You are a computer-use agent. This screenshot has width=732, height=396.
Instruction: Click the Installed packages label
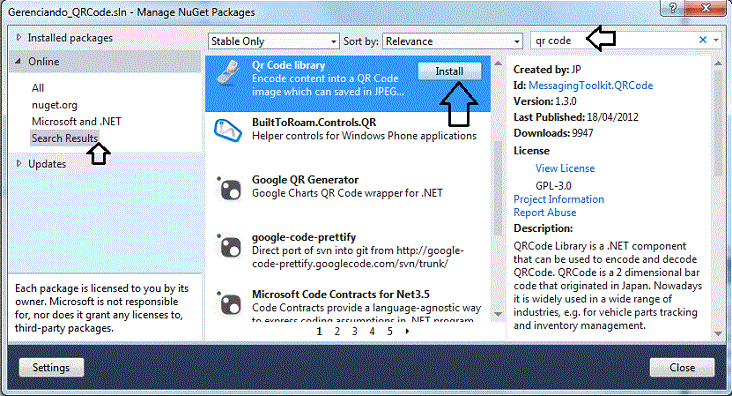coord(70,38)
